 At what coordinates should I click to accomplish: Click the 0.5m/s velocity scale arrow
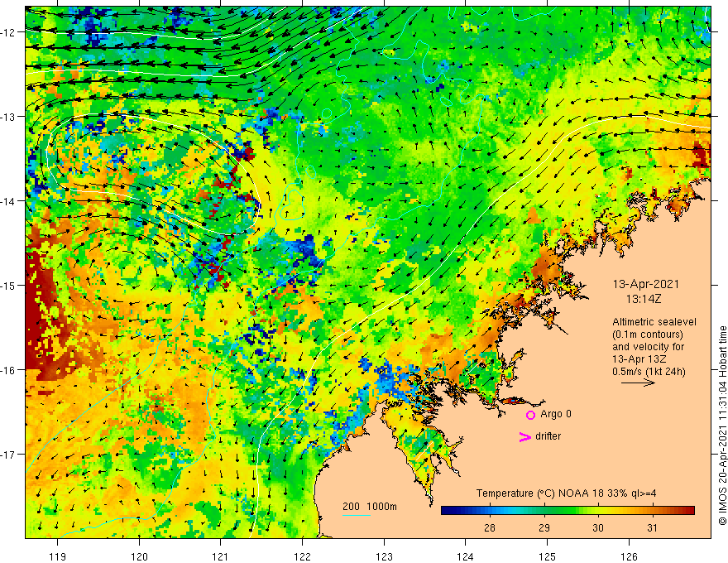[638, 383]
